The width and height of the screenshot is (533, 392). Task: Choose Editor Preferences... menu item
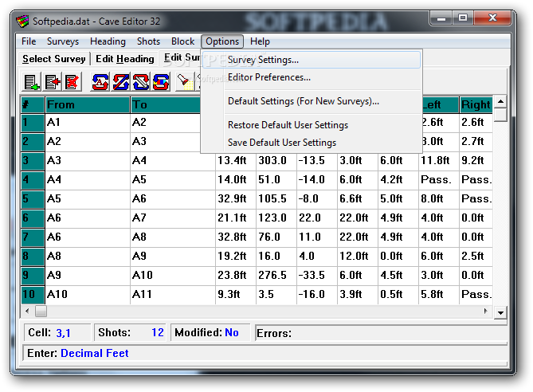pyautogui.click(x=312, y=77)
